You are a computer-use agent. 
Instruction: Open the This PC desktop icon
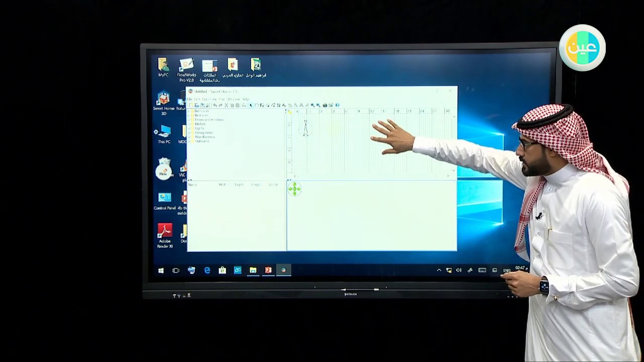click(164, 135)
